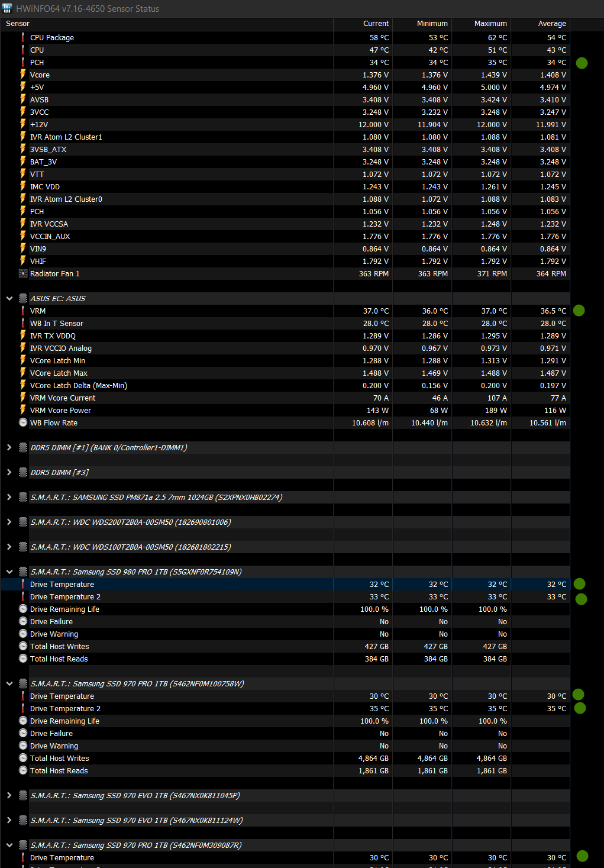Click the voltage icon next to IMC VDD
Screen dimensions: 604x868
pos(23,186)
